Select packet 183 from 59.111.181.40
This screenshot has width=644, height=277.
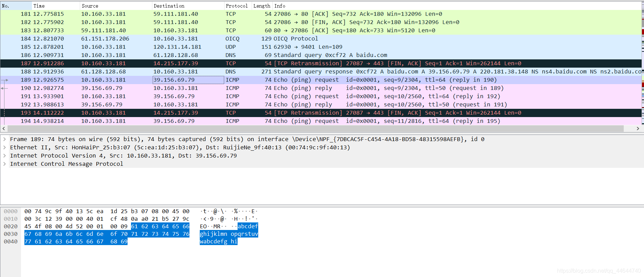[x=321, y=31]
